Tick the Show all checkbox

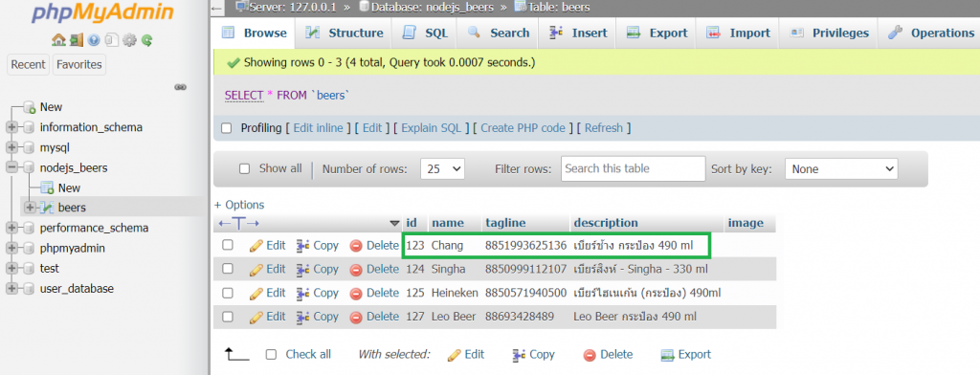click(245, 168)
